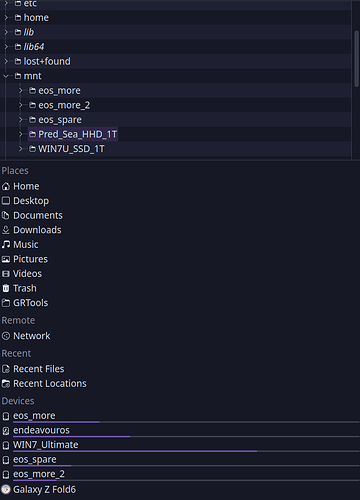This screenshot has width=360, height=500.
Task: Open the GRTools bookmark
Action: pyautogui.click(x=25, y=303)
